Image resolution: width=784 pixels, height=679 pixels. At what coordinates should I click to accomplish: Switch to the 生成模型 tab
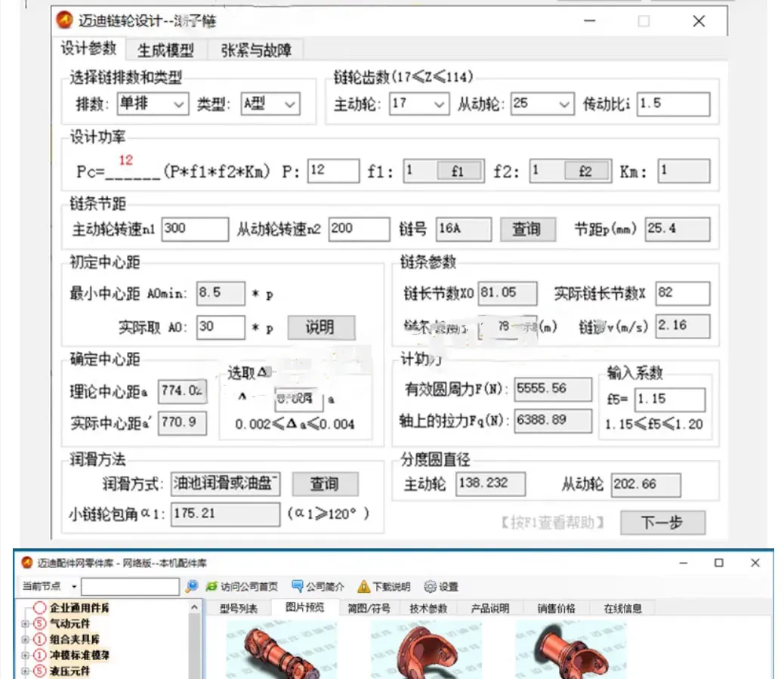[165, 50]
